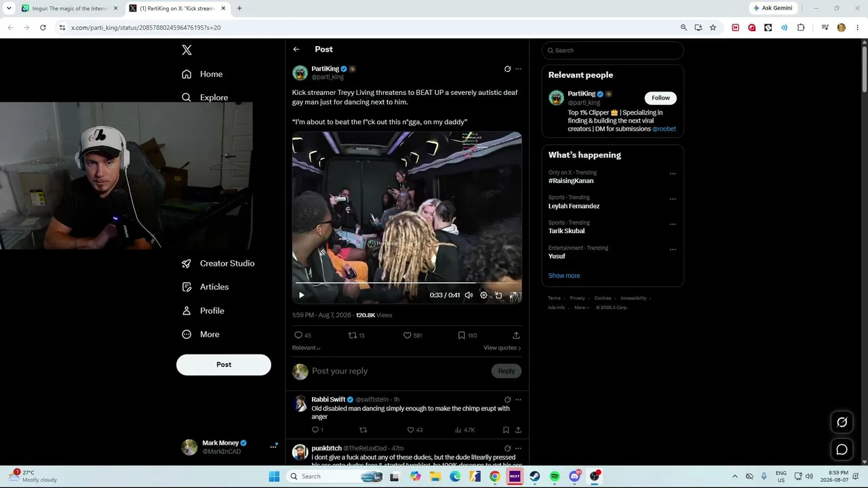Repost the post showing 13 reposts
This screenshot has height=488, width=868.
(x=356, y=335)
